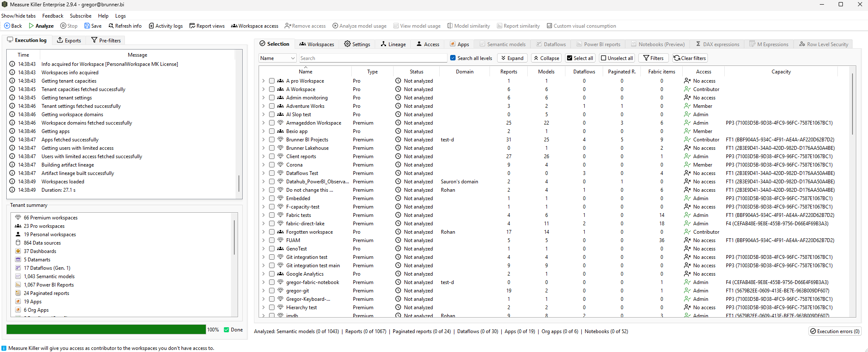Click into the Search input field

372,58
